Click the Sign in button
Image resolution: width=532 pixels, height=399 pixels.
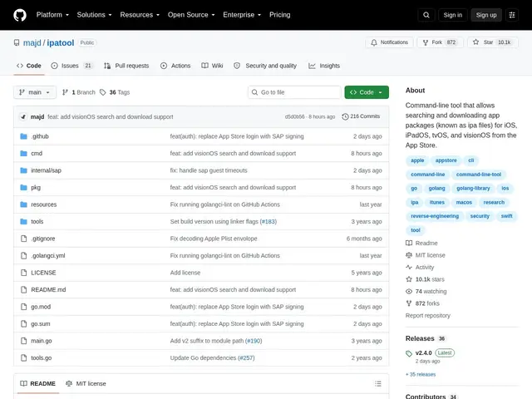click(452, 15)
